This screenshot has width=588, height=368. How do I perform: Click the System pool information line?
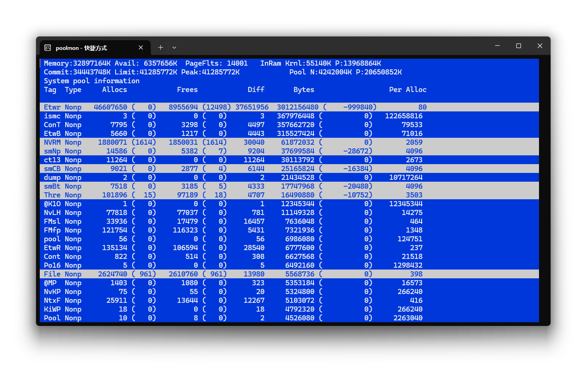tap(92, 81)
